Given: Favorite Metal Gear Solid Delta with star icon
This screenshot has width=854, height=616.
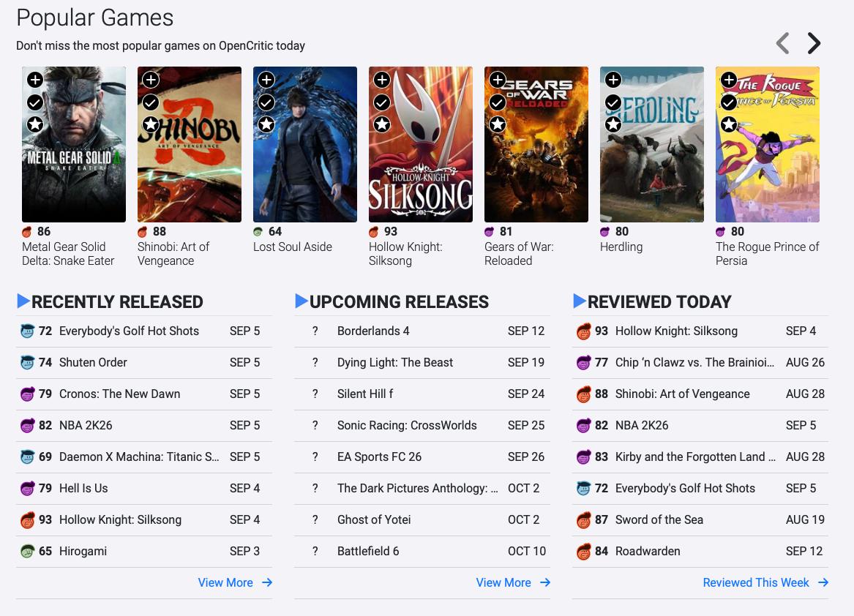Looking at the screenshot, I should [35, 124].
